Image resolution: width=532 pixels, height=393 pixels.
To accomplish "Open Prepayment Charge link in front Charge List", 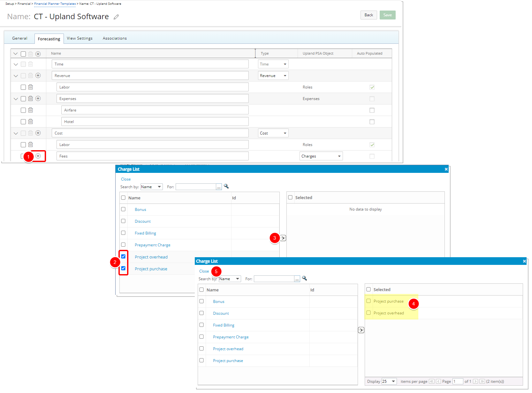I will tap(231, 337).
